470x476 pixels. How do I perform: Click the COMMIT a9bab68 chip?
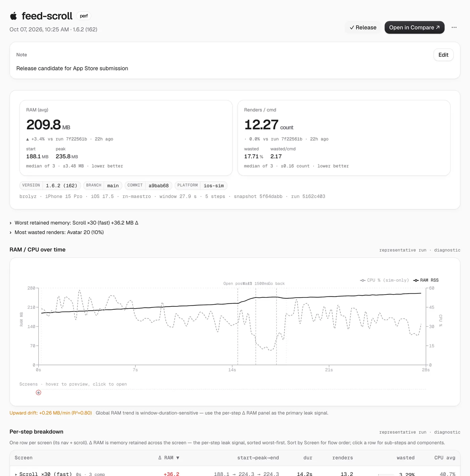[148, 186]
